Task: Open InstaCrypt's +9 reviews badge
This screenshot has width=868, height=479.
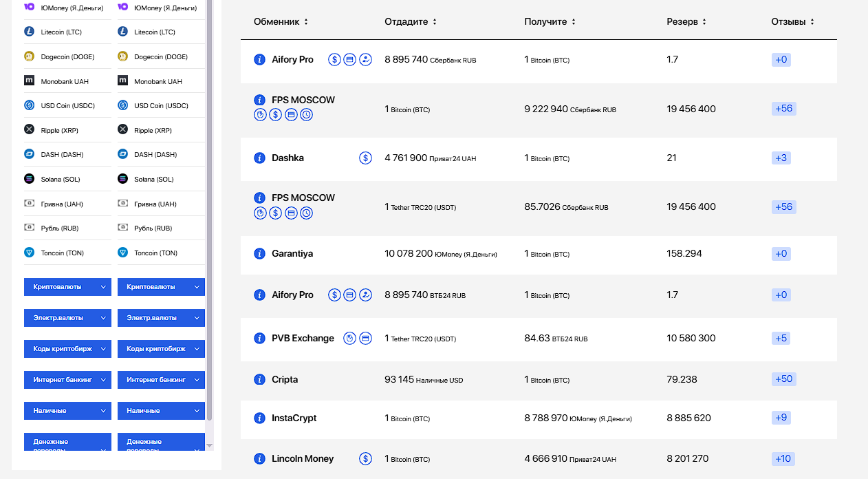Action: 781,418
